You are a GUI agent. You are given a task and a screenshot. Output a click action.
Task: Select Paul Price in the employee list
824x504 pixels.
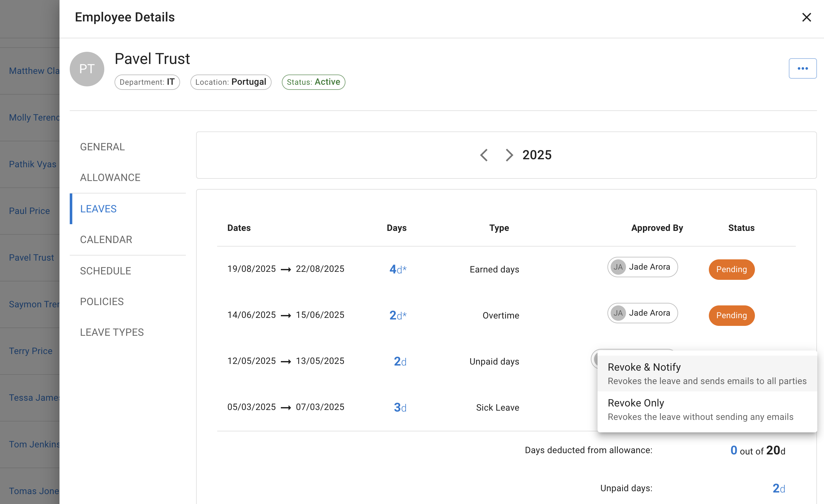click(29, 210)
